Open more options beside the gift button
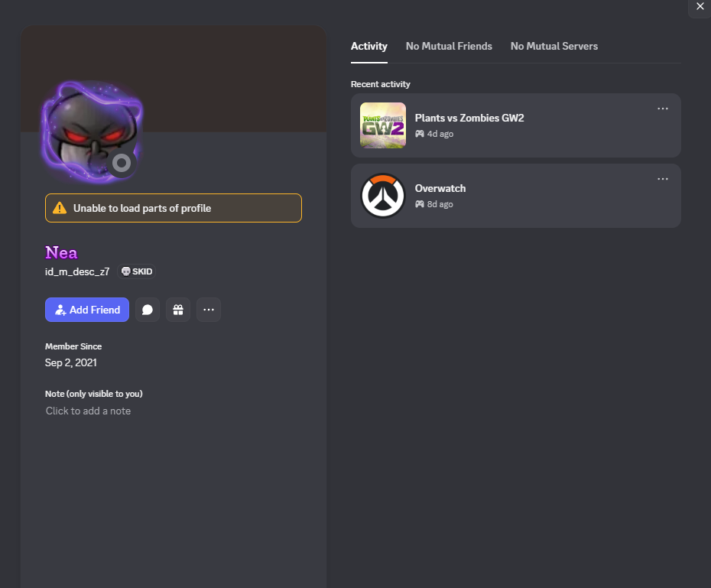The height and width of the screenshot is (588, 711). click(209, 310)
